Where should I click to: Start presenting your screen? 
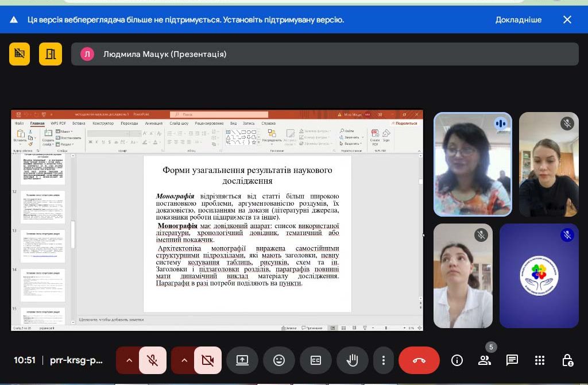(242, 360)
